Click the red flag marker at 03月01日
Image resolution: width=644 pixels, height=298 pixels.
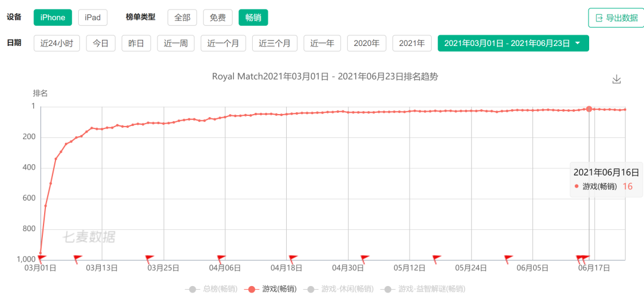42,259
